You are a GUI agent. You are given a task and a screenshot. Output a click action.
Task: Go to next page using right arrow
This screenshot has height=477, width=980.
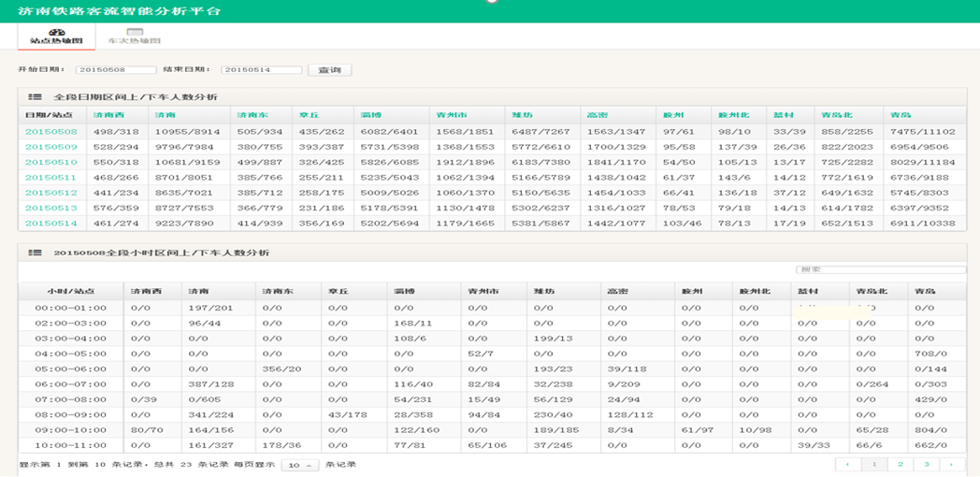[x=952, y=464]
